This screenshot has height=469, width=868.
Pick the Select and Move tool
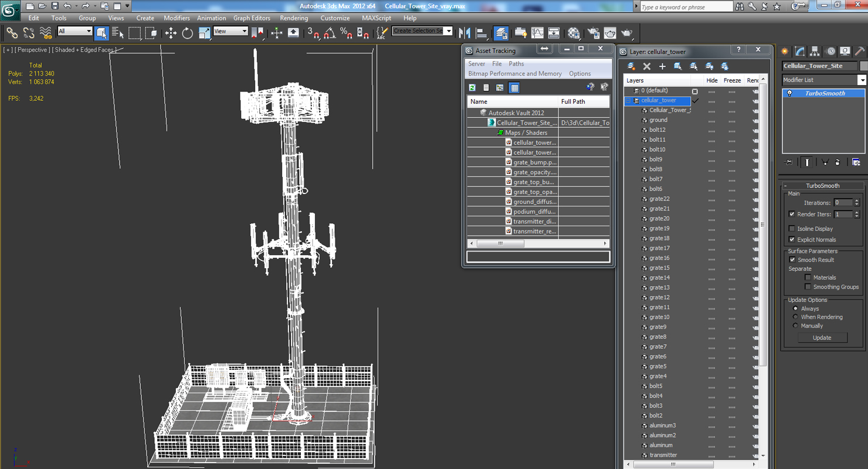point(171,33)
